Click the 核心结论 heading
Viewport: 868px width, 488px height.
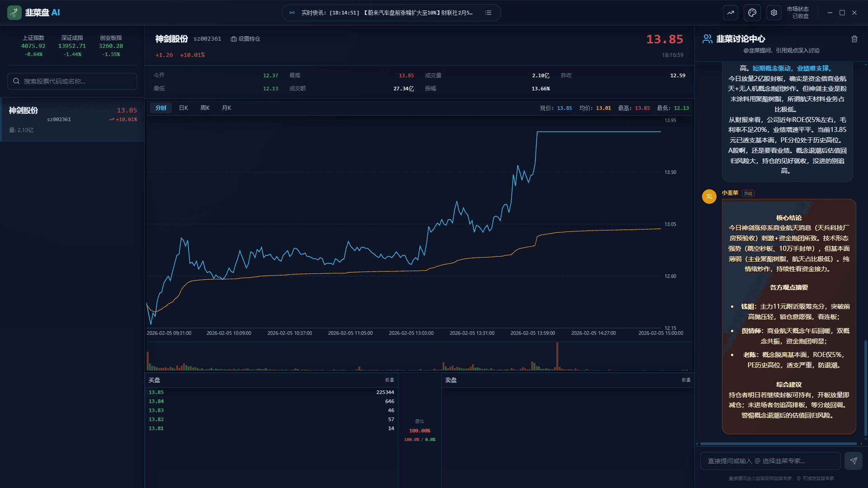[789, 218]
